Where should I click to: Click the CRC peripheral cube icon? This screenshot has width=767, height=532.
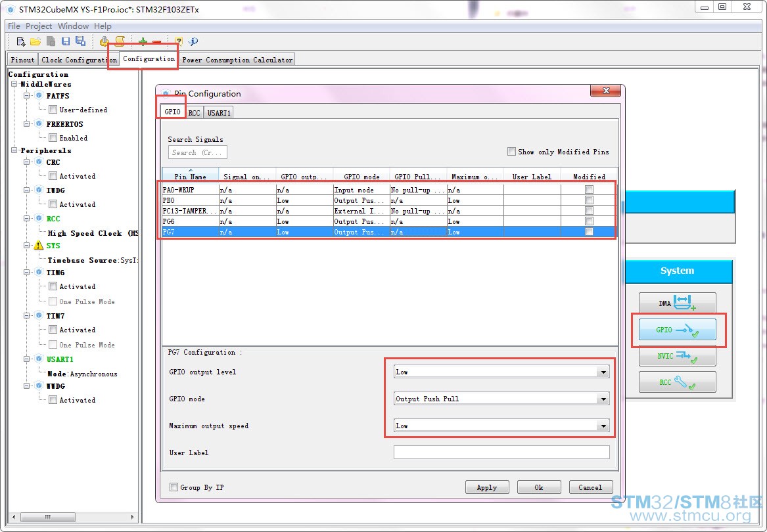(39, 162)
